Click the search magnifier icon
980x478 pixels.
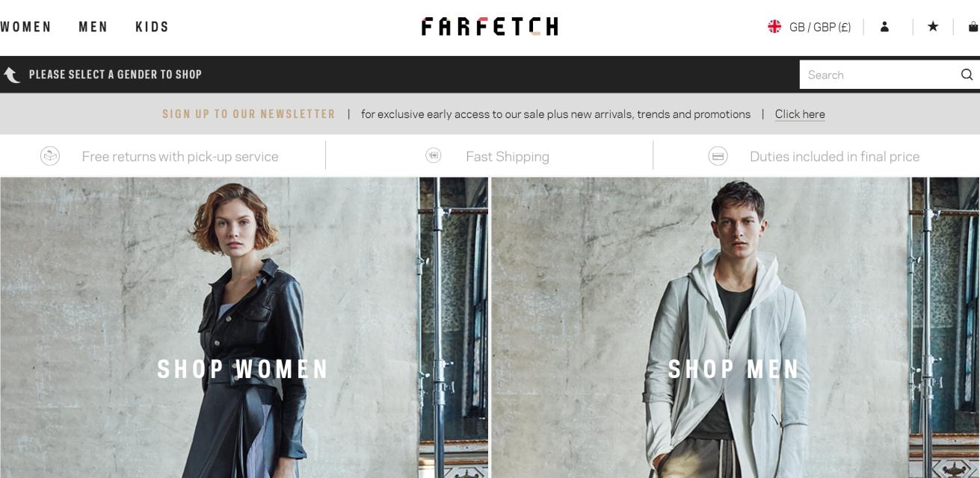[x=967, y=75]
